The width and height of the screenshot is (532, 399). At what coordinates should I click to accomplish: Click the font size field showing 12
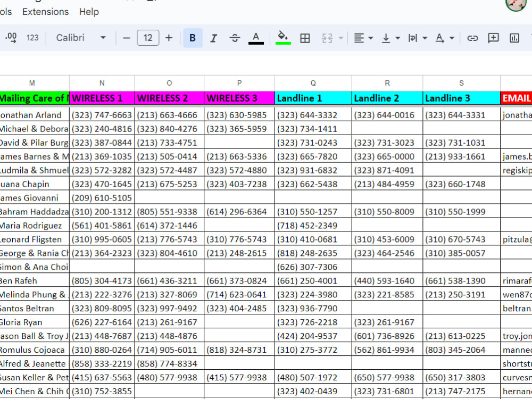pos(148,38)
